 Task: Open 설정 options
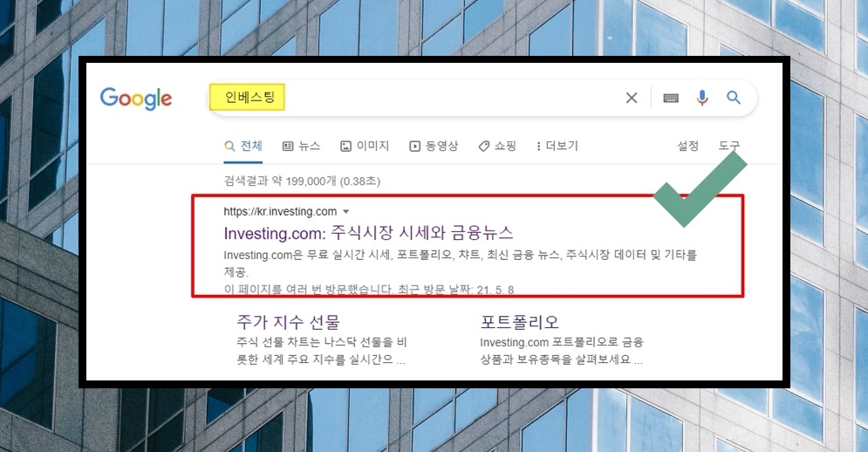pos(688,147)
